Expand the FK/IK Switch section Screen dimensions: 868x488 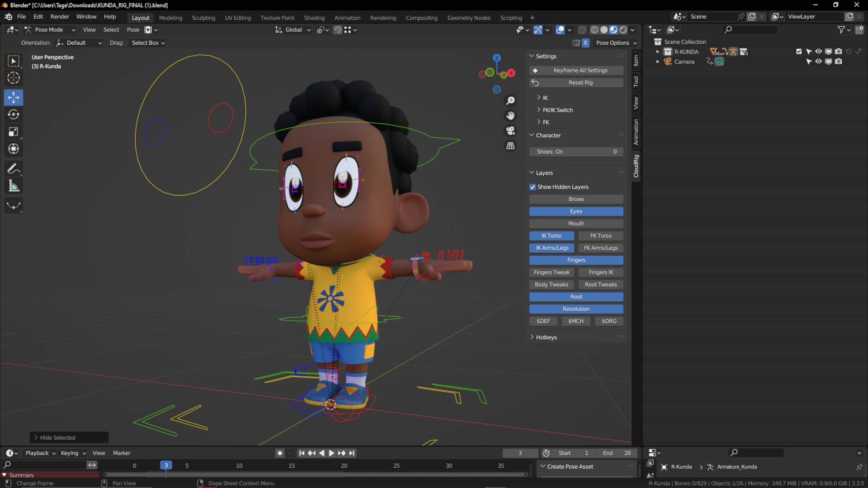[x=557, y=110]
